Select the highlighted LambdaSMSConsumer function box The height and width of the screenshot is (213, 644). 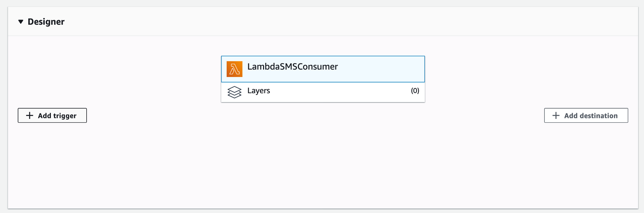pos(323,69)
